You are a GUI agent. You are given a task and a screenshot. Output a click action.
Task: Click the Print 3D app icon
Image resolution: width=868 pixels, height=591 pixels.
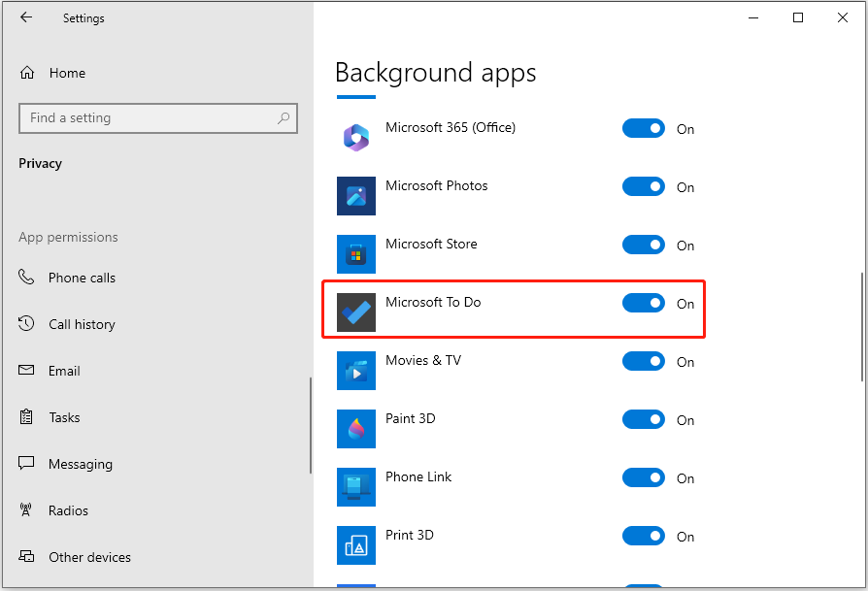[356, 545]
